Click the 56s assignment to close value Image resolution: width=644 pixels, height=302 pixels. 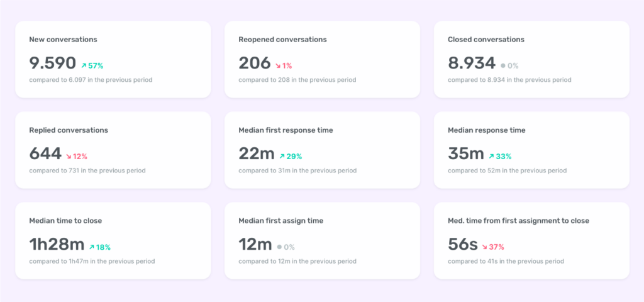(x=463, y=245)
